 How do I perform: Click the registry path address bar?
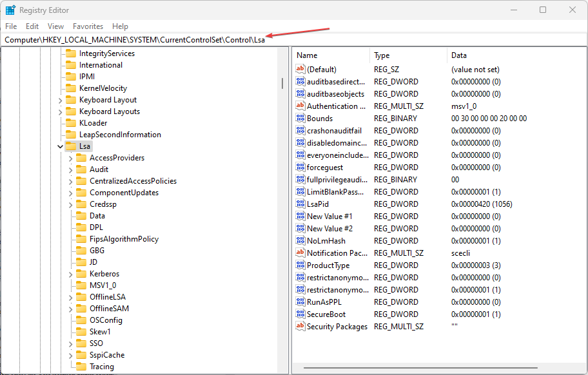293,40
